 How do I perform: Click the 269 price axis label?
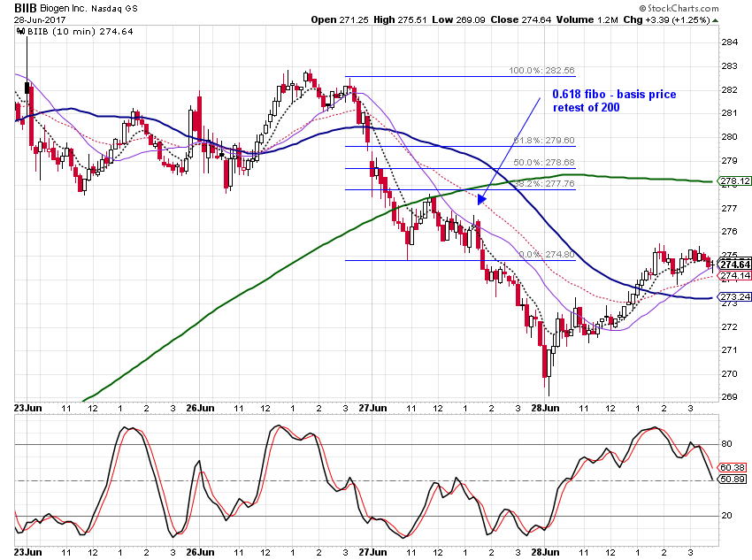pyautogui.click(x=730, y=397)
